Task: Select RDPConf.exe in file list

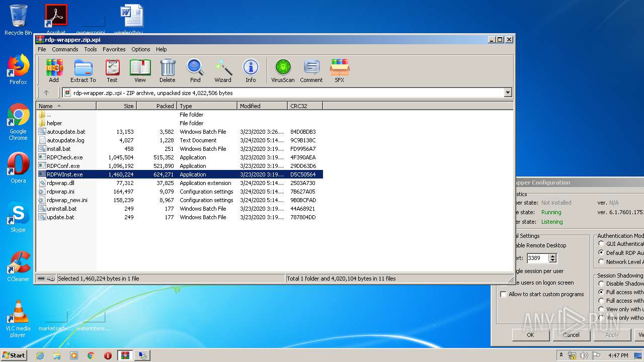Action: tap(179, 166)
